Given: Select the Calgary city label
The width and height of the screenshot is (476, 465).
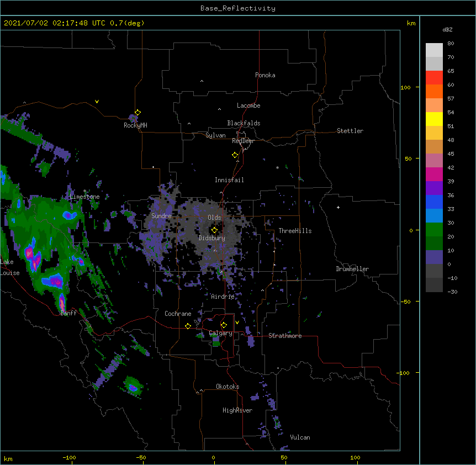Looking at the screenshot, I should coord(221,333).
